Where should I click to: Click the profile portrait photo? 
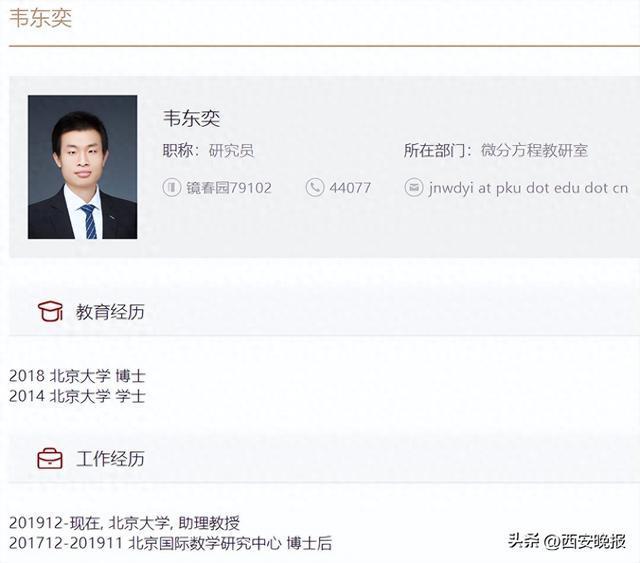tap(82, 167)
